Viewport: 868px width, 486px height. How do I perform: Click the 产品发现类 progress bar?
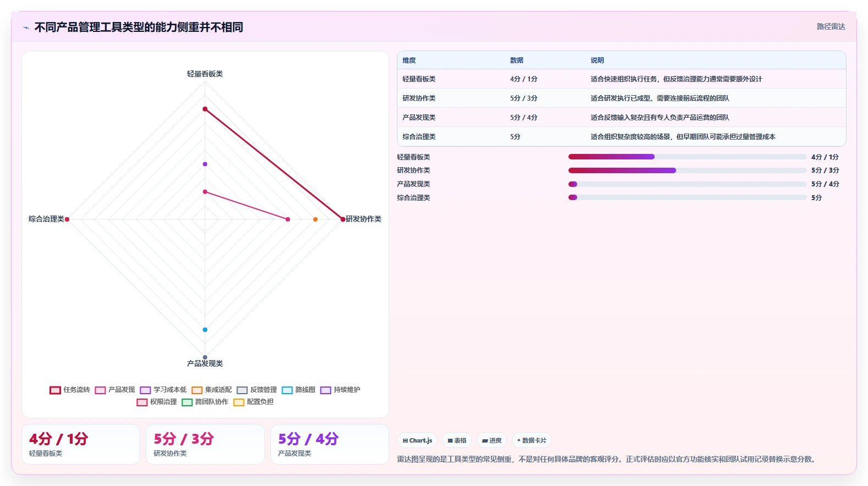tap(688, 184)
